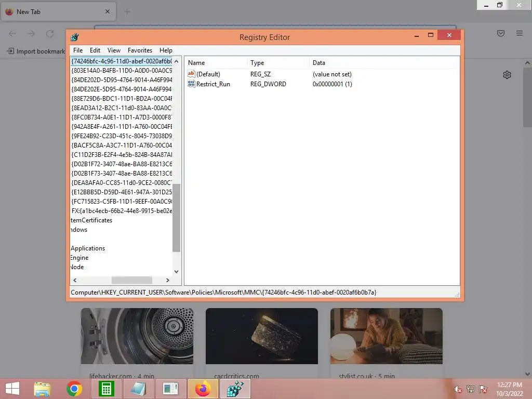Select key {84DE202E-5D95-4764-9014-A46F994

(122, 89)
